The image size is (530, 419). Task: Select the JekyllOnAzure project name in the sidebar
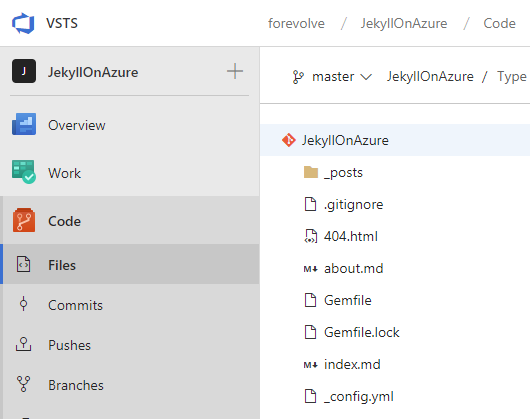[x=93, y=72]
